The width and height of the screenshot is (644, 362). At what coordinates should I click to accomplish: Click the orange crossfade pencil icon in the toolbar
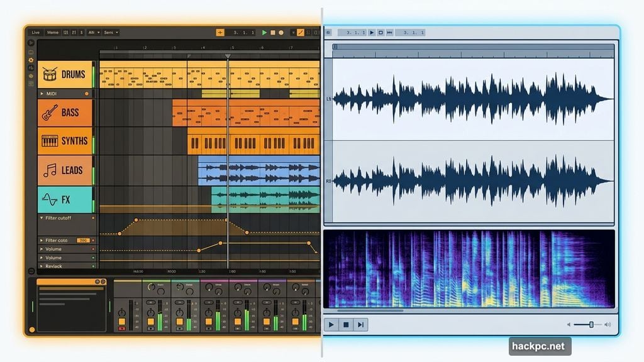(x=300, y=33)
